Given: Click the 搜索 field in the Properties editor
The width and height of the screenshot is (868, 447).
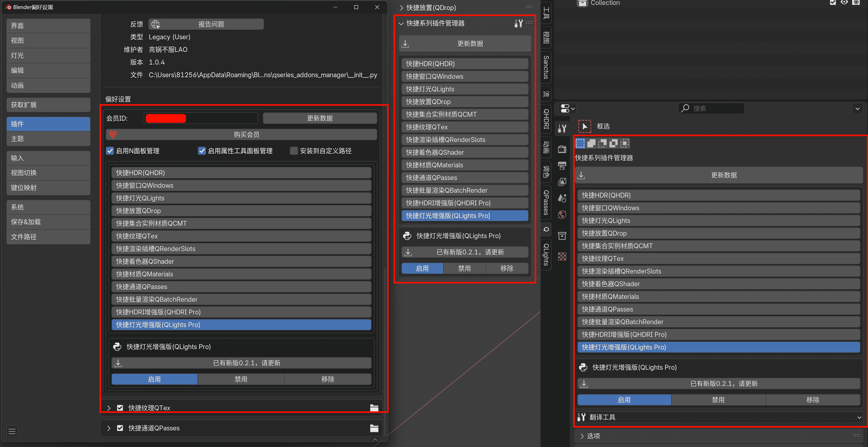Looking at the screenshot, I should click(711, 109).
